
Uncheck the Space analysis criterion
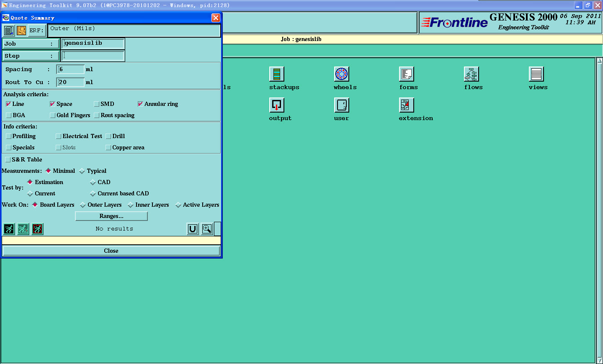coord(52,104)
